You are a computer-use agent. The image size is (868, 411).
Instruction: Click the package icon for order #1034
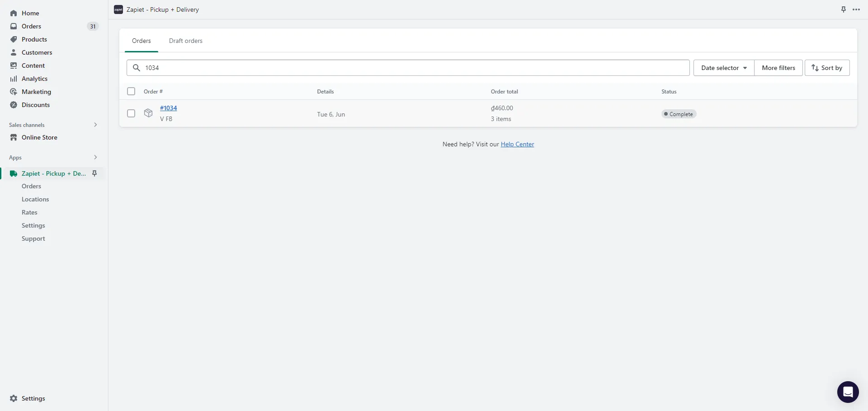pos(148,113)
